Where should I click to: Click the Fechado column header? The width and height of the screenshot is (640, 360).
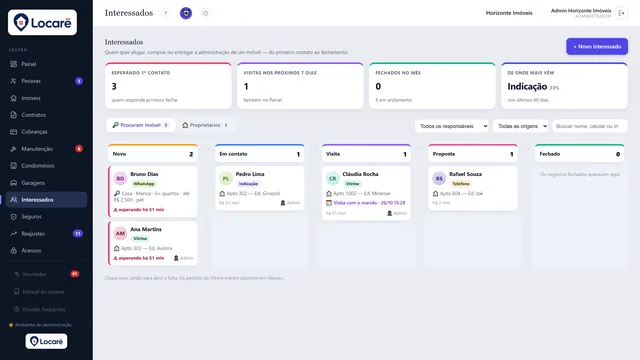580,153
